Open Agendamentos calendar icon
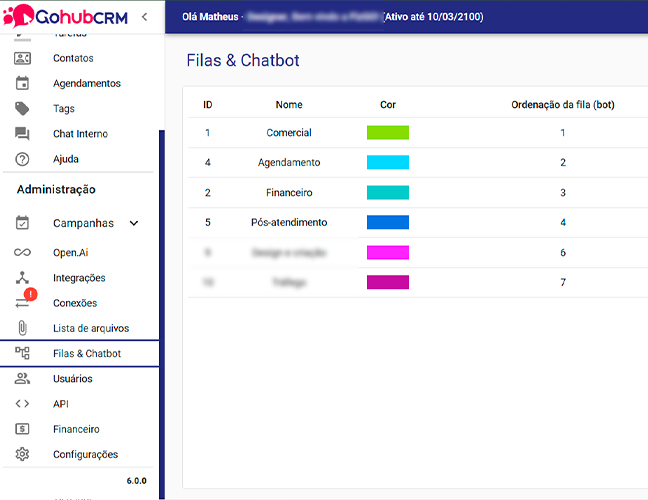648x500 pixels. tap(22, 84)
